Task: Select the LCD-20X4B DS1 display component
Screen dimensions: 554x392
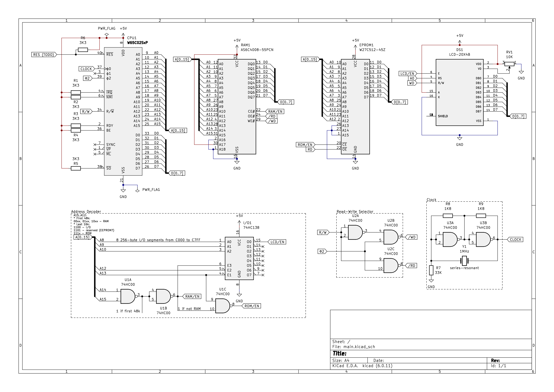Action: click(x=459, y=92)
